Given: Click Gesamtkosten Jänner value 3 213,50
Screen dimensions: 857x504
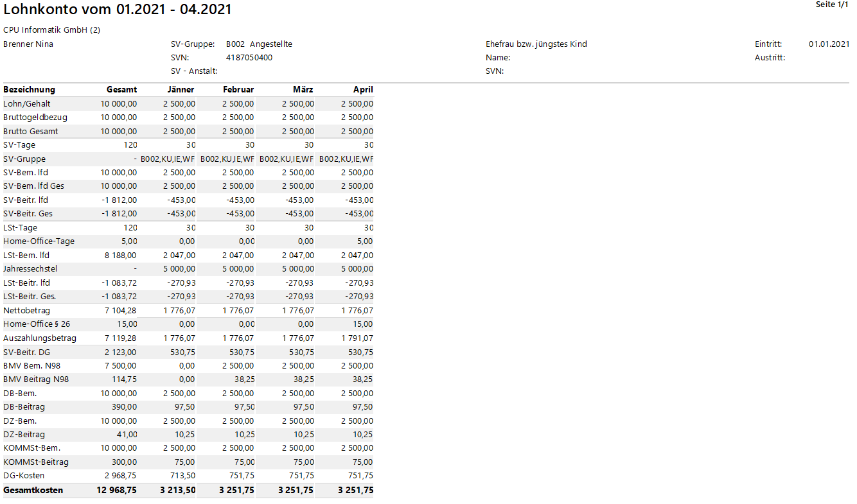Looking at the screenshot, I should click(x=177, y=490).
